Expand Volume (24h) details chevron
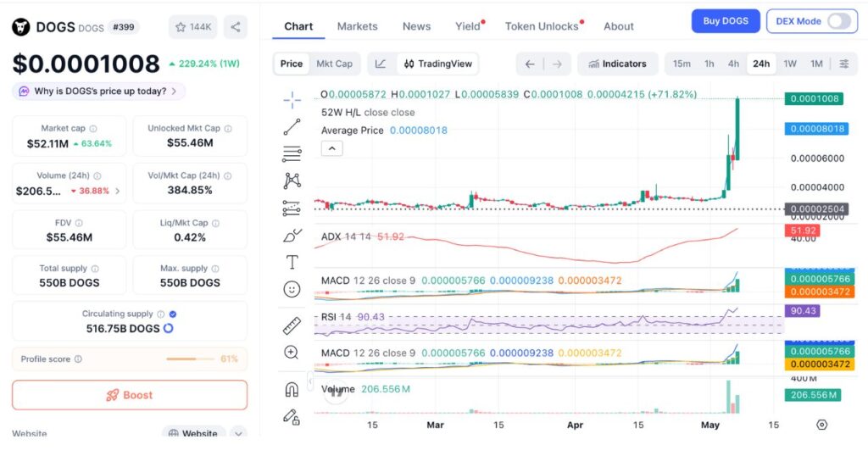The width and height of the screenshot is (868, 456). 117,191
